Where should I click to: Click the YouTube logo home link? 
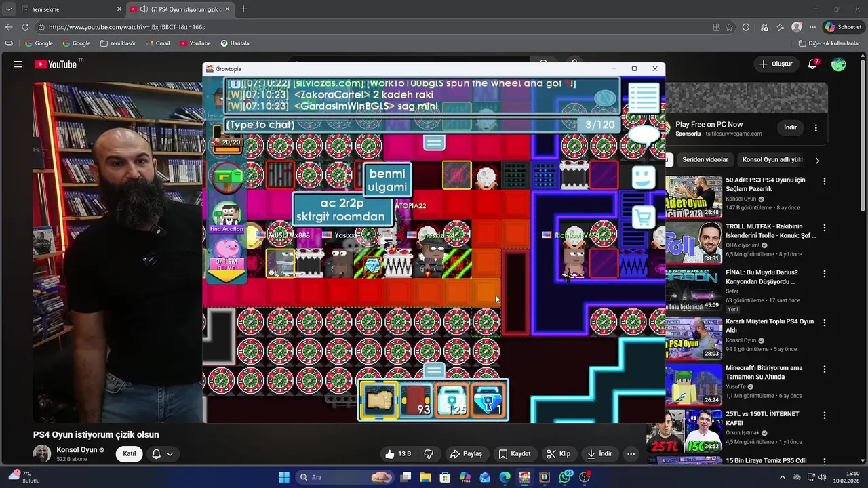(55, 64)
